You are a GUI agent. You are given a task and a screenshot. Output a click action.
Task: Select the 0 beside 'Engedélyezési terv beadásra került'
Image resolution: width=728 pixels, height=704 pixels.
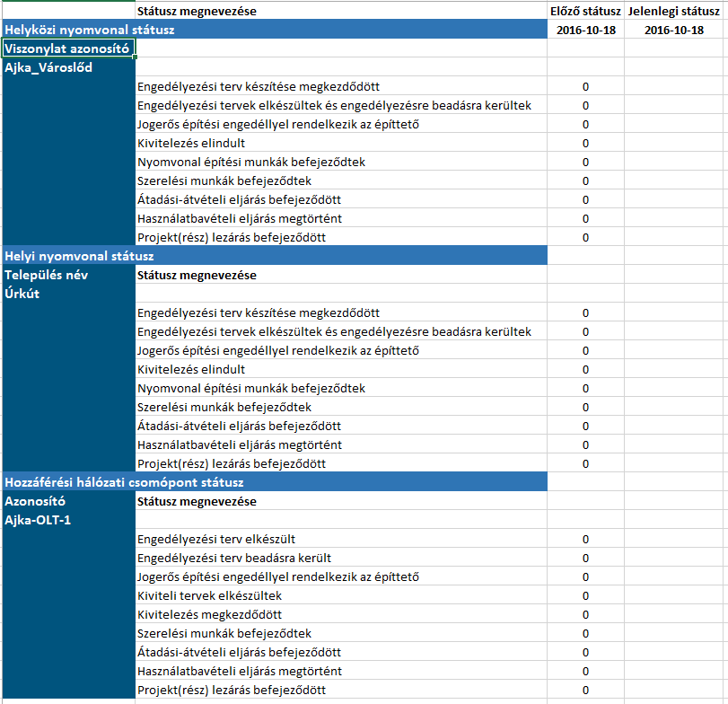click(x=585, y=559)
